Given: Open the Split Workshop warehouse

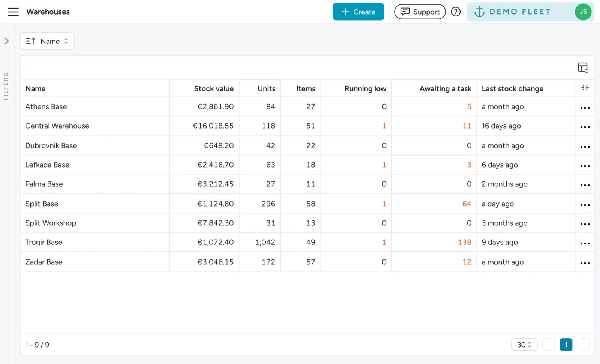Looking at the screenshot, I should click(x=51, y=223).
